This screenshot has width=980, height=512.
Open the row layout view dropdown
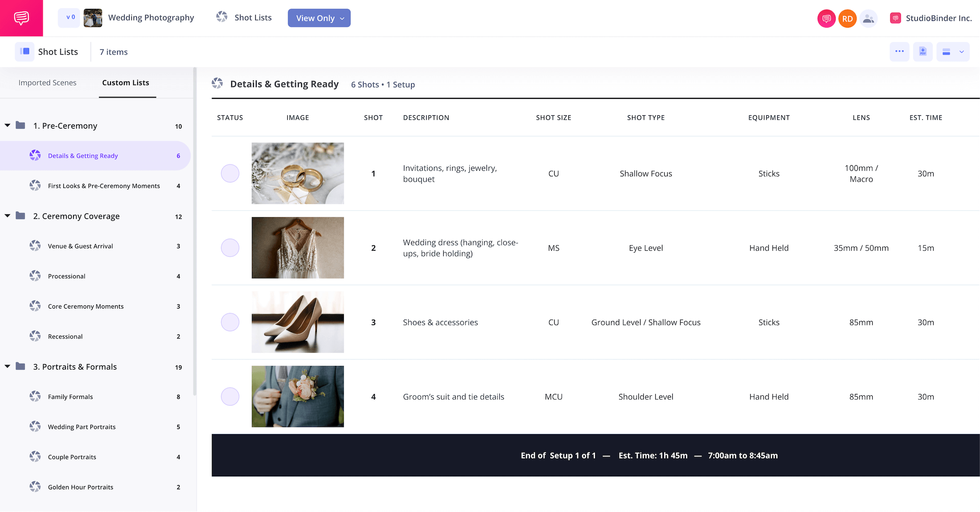click(x=952, y=52)
